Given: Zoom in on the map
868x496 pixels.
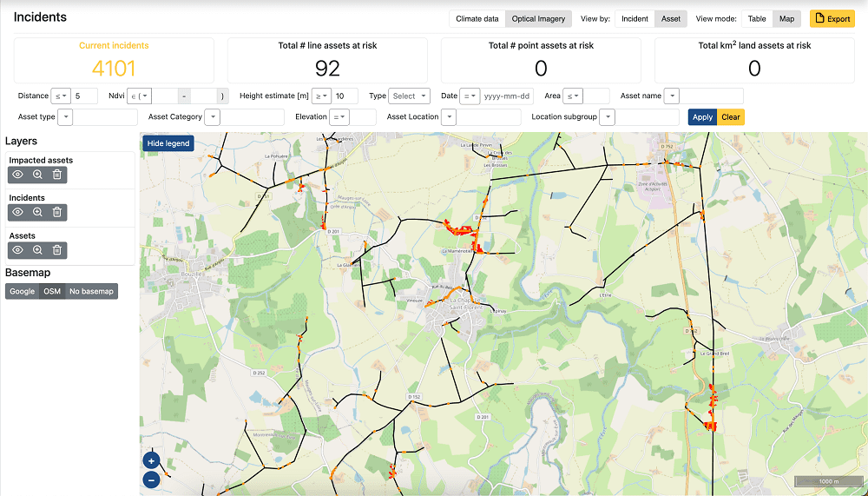Looking at the screenshot, I should coord(151,461).
